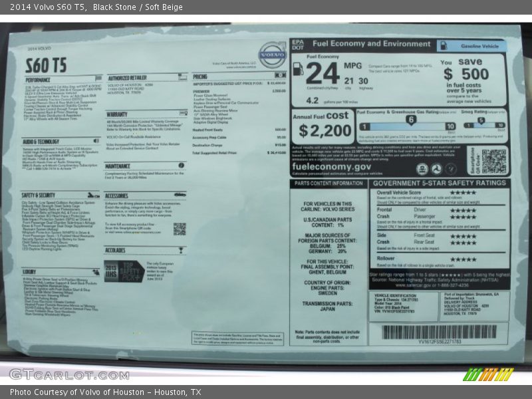The height and width of the screenshot is (399, 532).
Task: Click the 2013 IIHS Top Safety Pick badge
Action: (124, 271)
